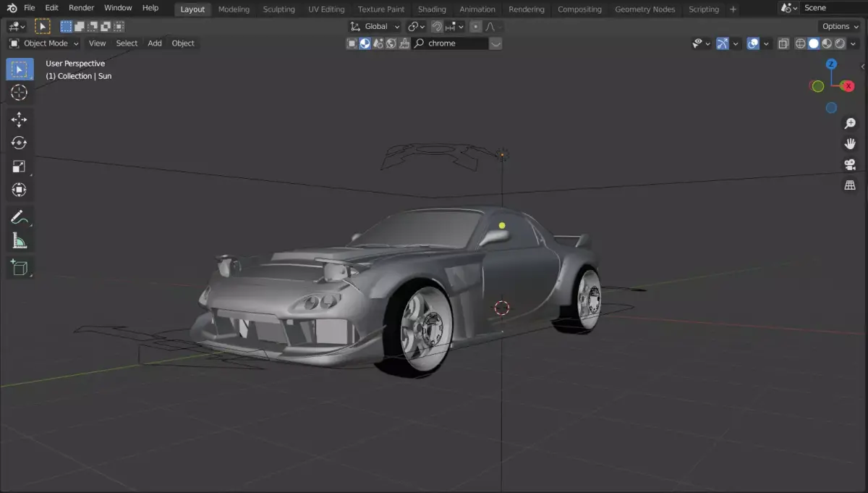Choose the Measure tool
The width and height of the screenshot is (868, 493).
coord(20,240)
